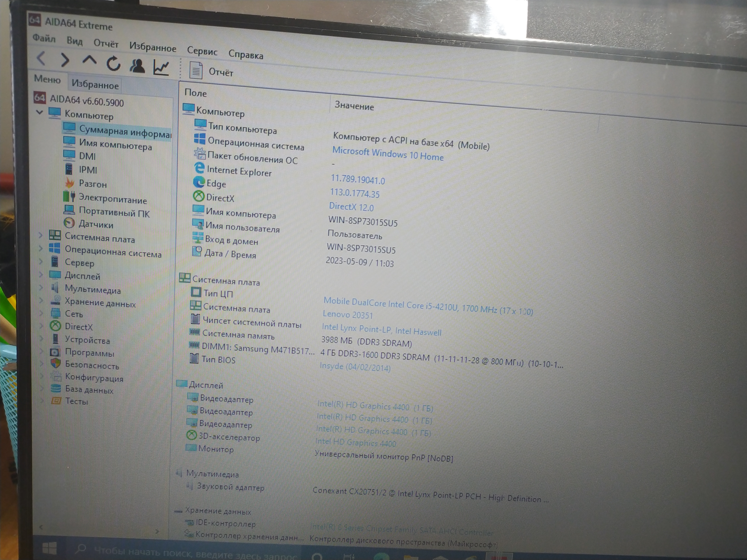Click the Поле column header
The height and width of the screenshot is (560, 747).
(x=195, y=93)
